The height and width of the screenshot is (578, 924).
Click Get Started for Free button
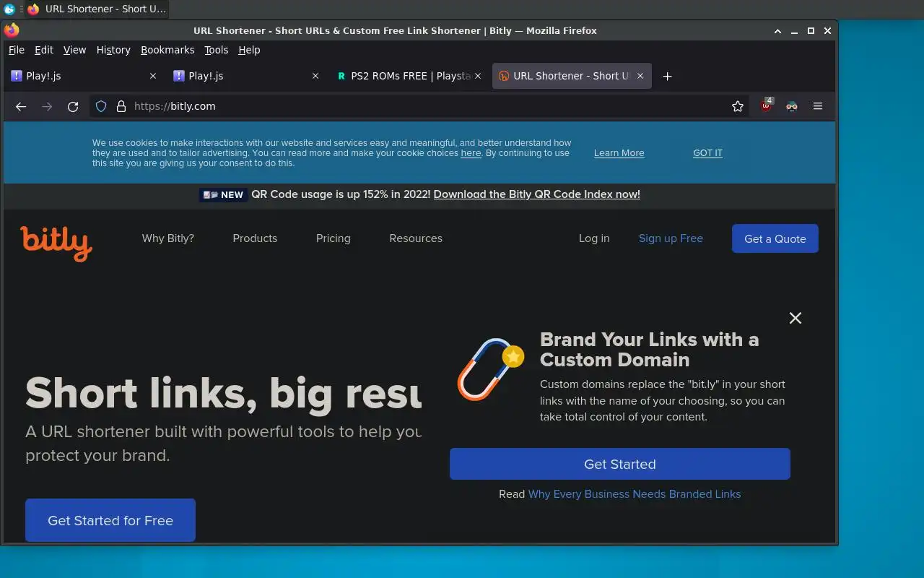110,520
